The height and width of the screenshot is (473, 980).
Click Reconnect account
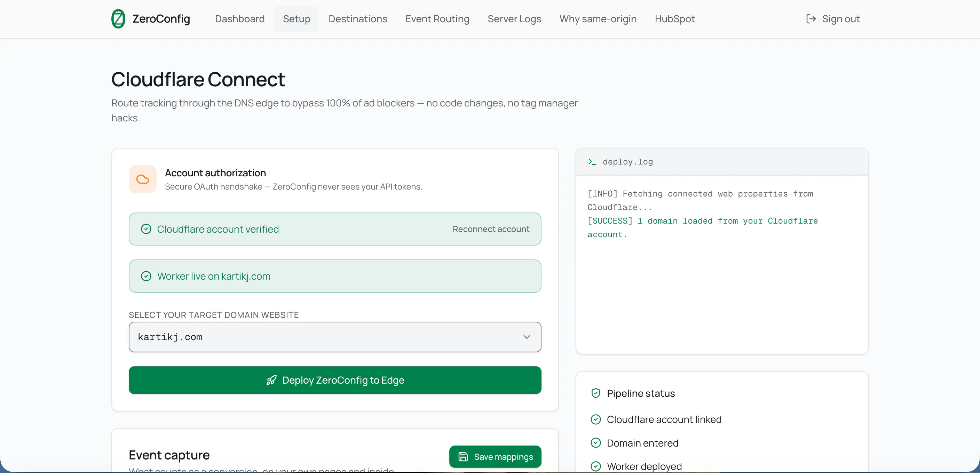coord(491,229)
